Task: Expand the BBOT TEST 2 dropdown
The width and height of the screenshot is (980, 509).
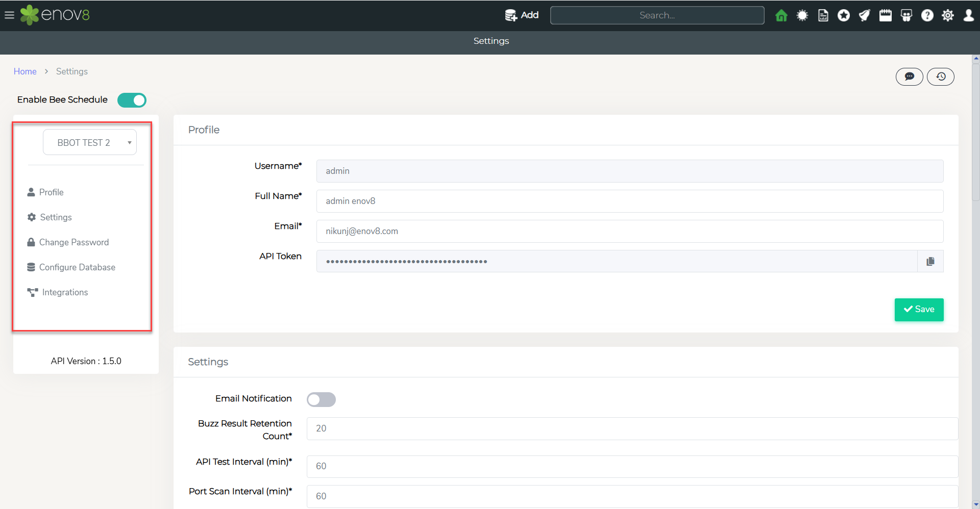Action: click(90, 142)
